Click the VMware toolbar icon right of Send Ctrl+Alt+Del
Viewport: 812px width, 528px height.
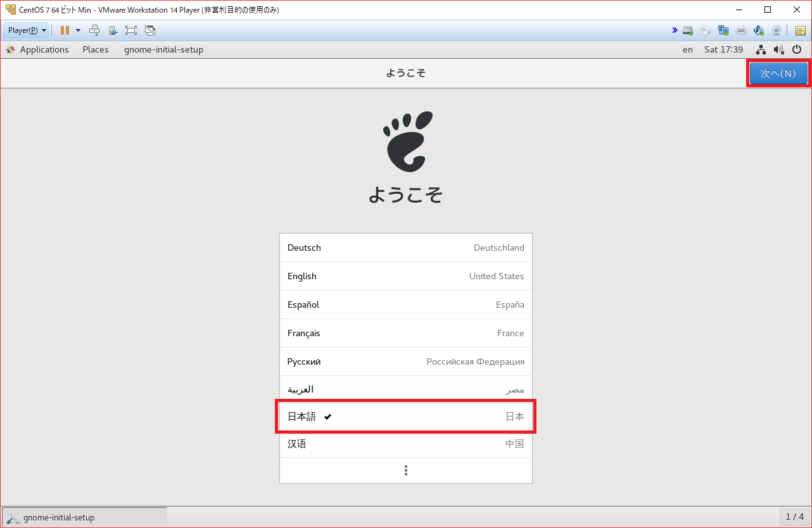pyautogui.click(x=113, y=30)
